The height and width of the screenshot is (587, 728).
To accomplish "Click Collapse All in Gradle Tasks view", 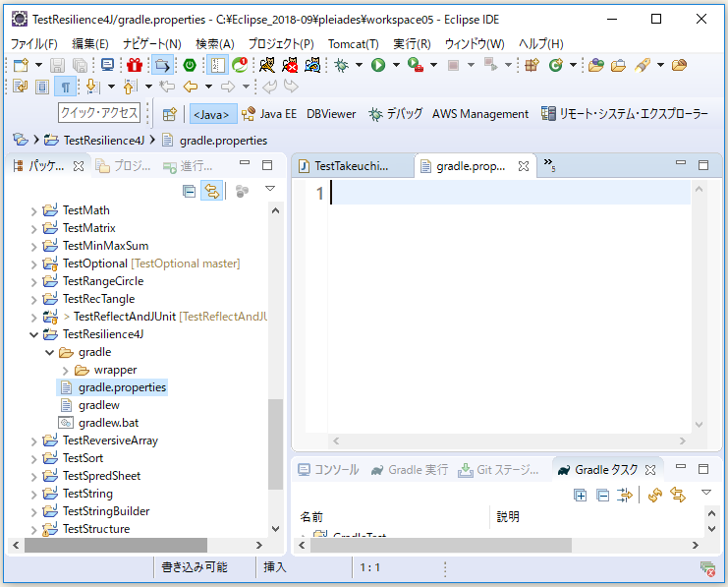I will 602,495.
